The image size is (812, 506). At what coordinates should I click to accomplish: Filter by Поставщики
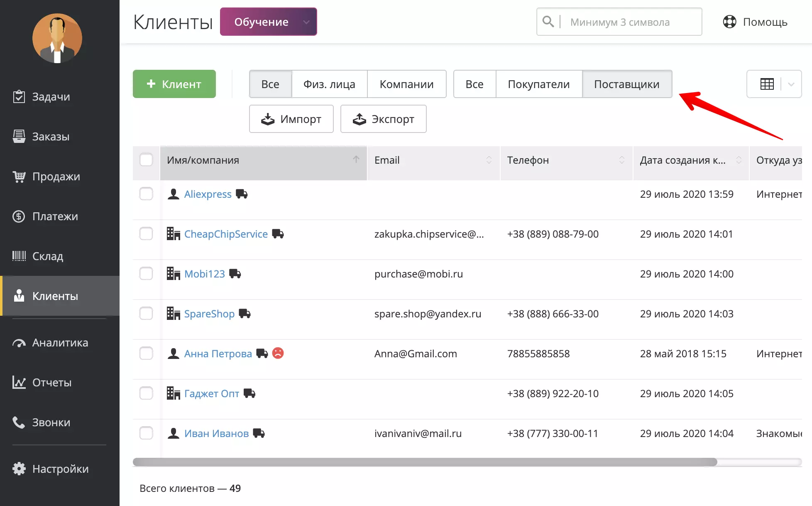coord(627,84)
